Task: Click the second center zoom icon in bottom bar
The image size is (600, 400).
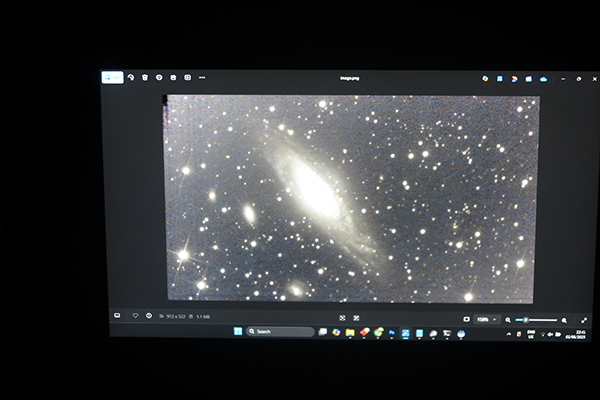Action: 356,318
